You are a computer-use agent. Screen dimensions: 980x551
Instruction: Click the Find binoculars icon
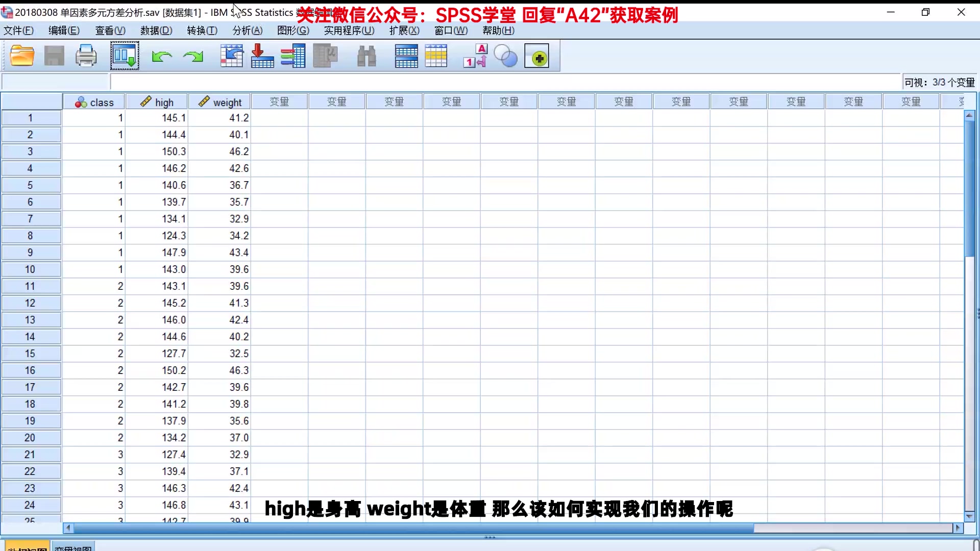pyautogui.click(x=366, y=56)
